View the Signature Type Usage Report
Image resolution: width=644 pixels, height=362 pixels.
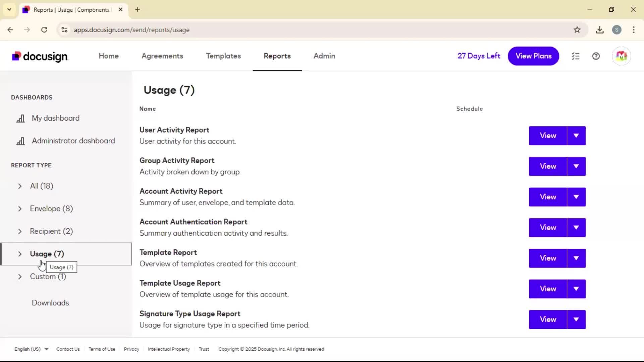(x=548, y=319)
